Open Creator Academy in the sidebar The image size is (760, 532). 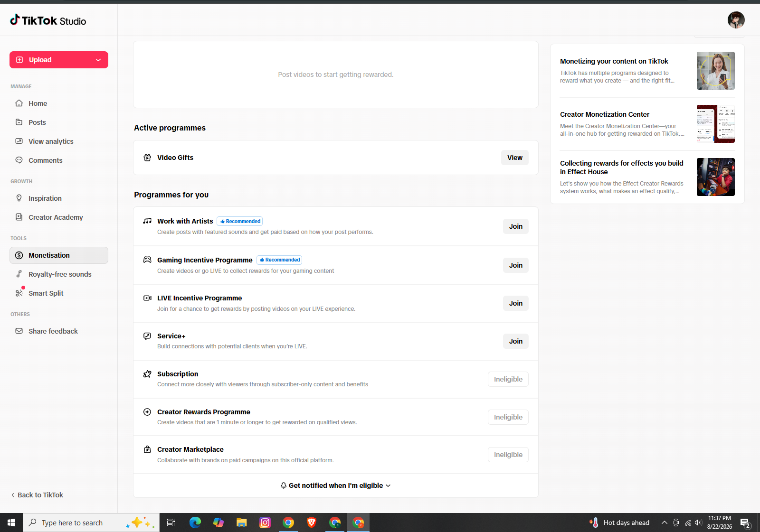[59, 217]
